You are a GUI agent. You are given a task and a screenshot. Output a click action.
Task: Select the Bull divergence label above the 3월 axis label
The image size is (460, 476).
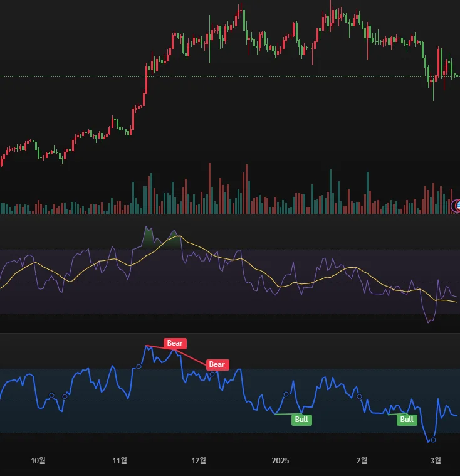(407, 420)
